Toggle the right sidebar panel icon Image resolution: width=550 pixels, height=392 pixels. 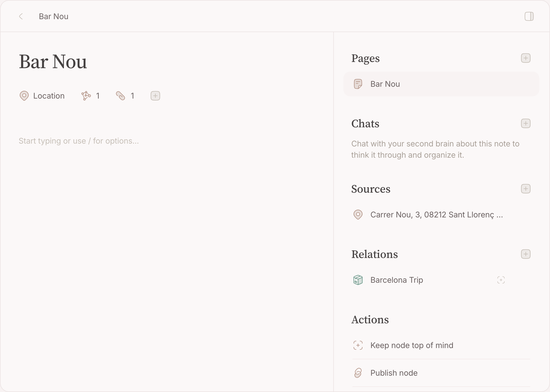[529, 16]
